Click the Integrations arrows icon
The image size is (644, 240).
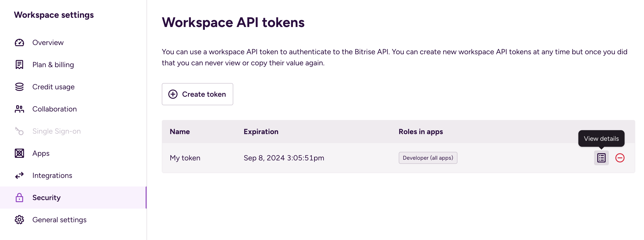(x=19, y=175)
